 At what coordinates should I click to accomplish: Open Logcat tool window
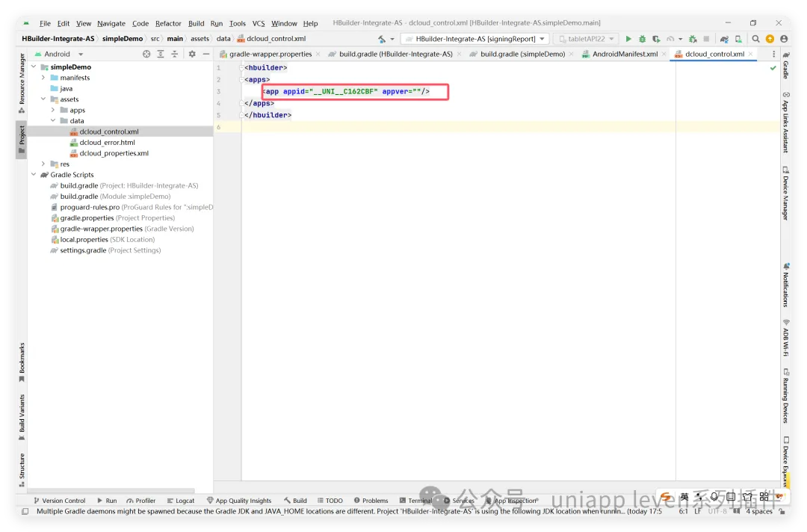click(181, 501)
